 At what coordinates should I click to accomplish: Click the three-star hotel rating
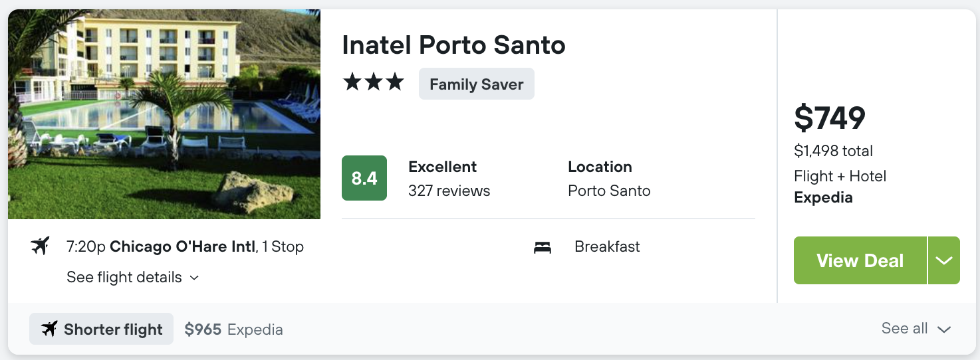click(373, 82)
